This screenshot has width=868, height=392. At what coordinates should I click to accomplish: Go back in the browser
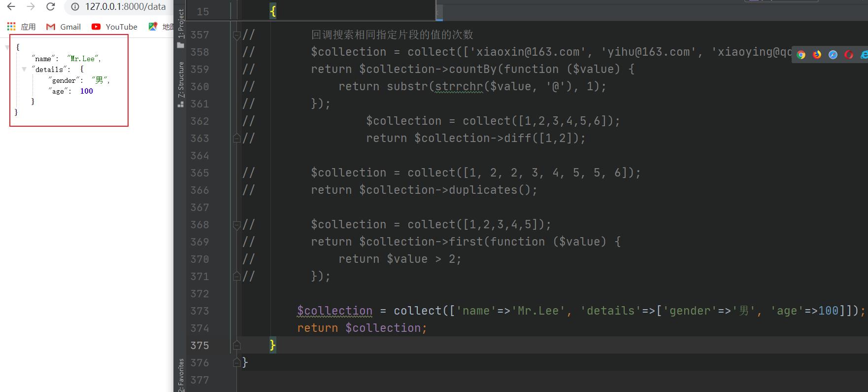[x=11, y=7]
